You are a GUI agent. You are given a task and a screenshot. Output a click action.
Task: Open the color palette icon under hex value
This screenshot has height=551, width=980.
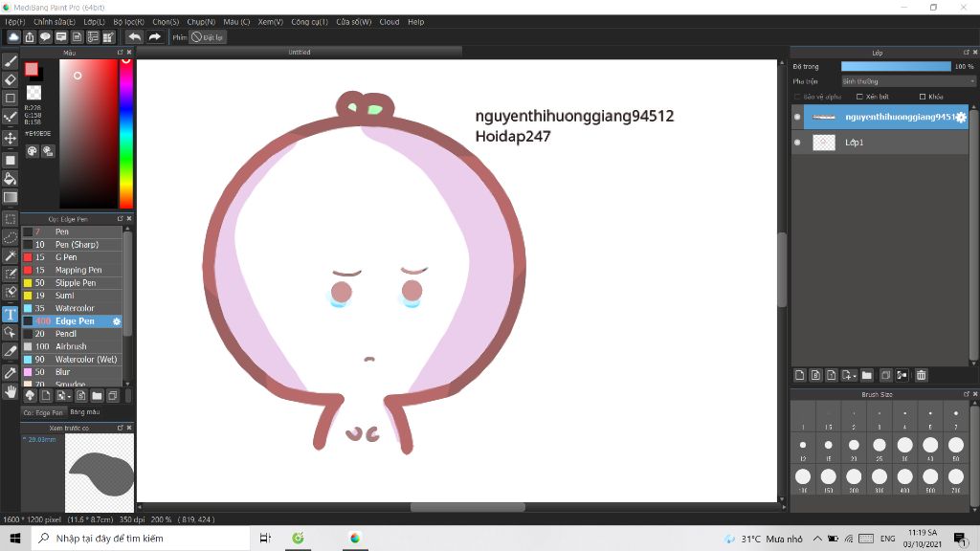click(x=32, y=151)
